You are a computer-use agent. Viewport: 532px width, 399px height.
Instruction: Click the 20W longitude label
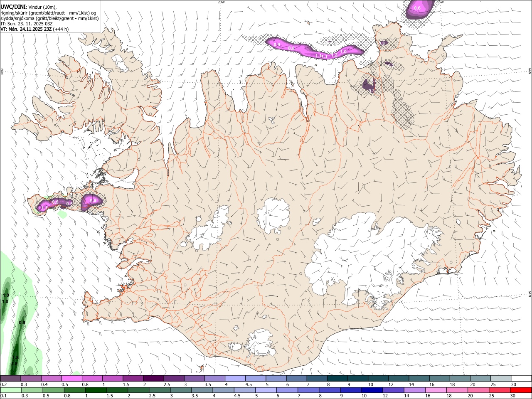pos(221,2)
